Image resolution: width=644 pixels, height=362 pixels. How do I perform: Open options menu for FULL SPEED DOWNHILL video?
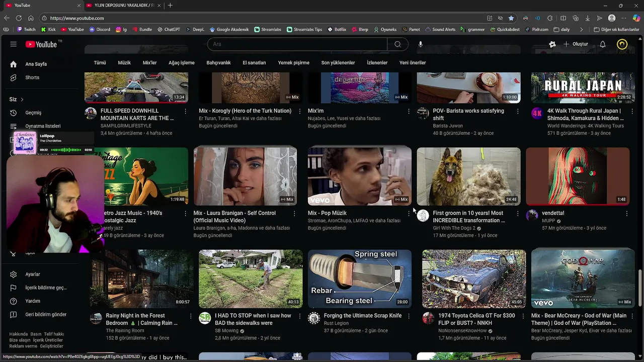185,111
